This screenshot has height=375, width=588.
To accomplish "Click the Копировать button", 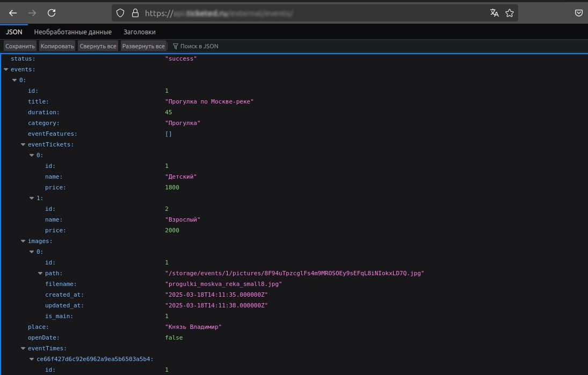I will [x=56, y=46].
